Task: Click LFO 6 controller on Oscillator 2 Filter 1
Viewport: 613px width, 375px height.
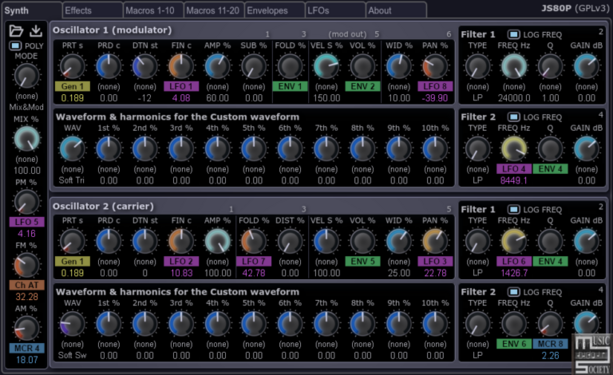Action: pos(514,261)
